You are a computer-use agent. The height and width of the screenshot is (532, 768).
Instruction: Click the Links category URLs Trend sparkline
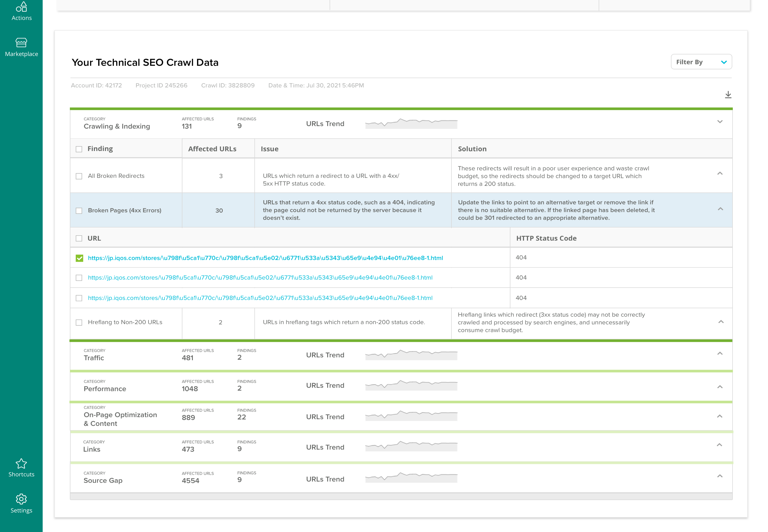point(411,447)
